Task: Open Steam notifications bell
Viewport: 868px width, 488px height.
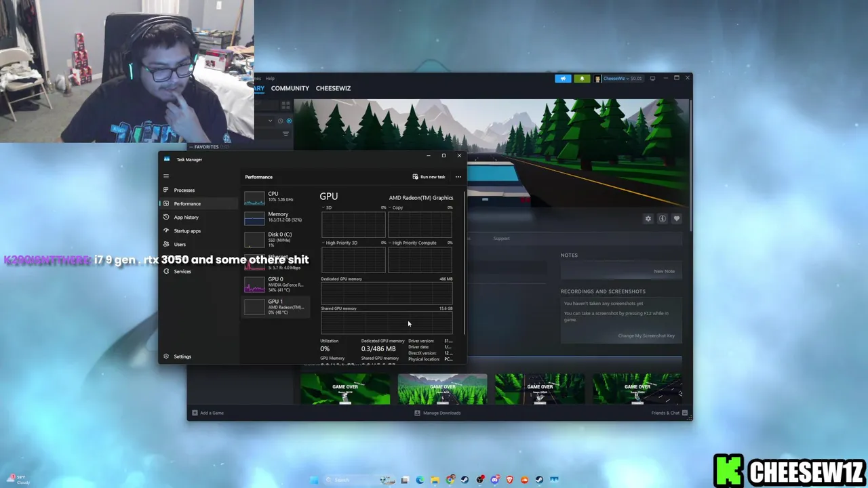Action: tap(582, 79)
